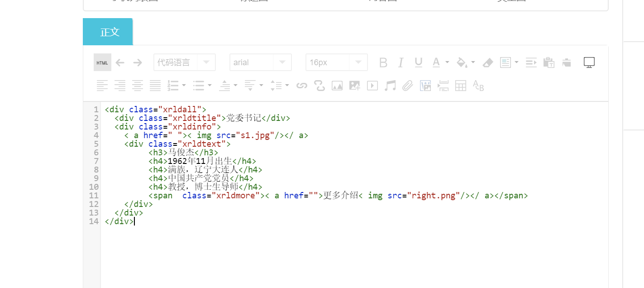This screenshot has width=644, height=288.
Task: Insert a table with the grid icon
Action: pyautogui.click(x=461, y=86)
